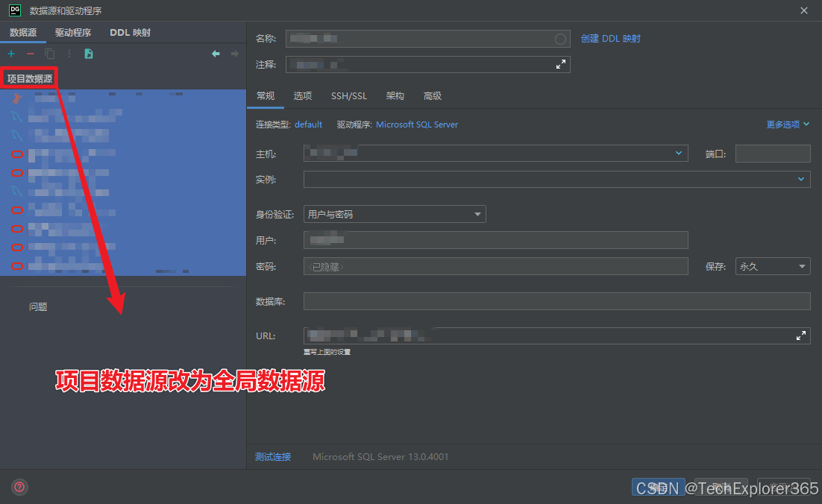Open the 选项 tab
Viewport: 822px width, 504px height.
pos(303,96)
